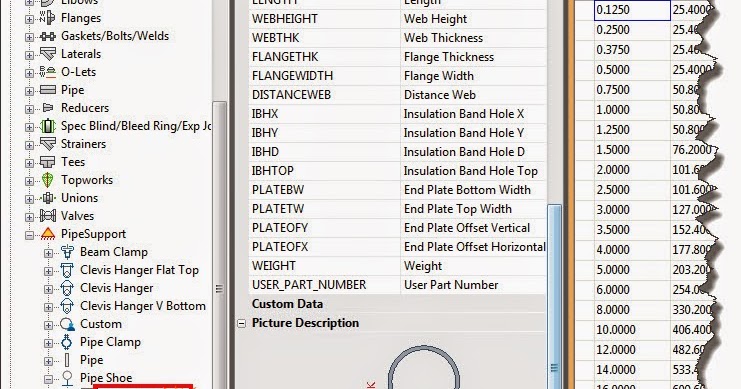Image resolution: width=741 pixels, height=389 pixels.
Task: Click the WEIGHT property name
Action: 274,266
